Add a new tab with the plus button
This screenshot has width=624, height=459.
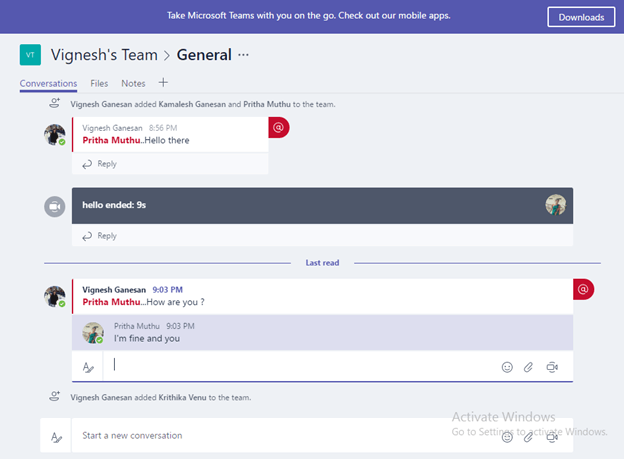coord(163,82)
